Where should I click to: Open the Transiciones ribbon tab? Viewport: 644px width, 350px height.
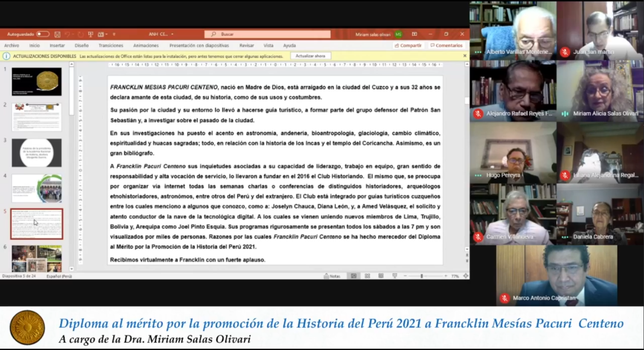pyautogui.click(x=111, y=45)
